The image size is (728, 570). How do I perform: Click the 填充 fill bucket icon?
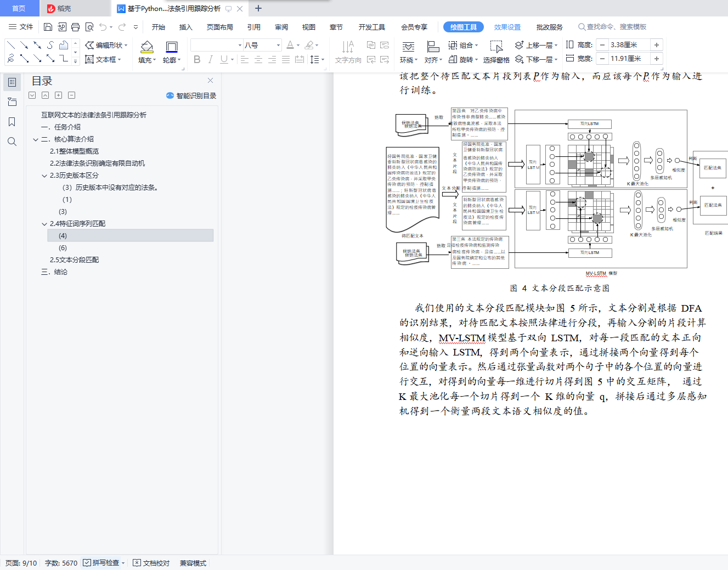[x=146, y=47]
